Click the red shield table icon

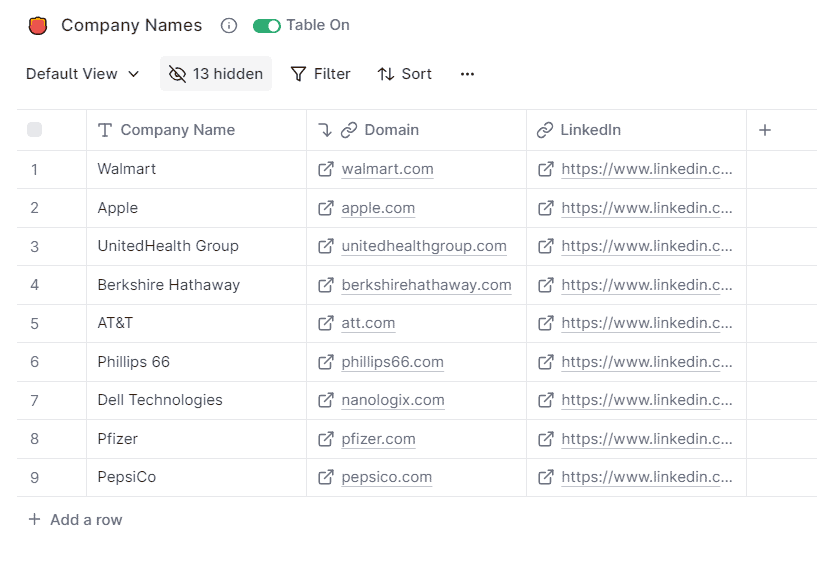[38, 26]
